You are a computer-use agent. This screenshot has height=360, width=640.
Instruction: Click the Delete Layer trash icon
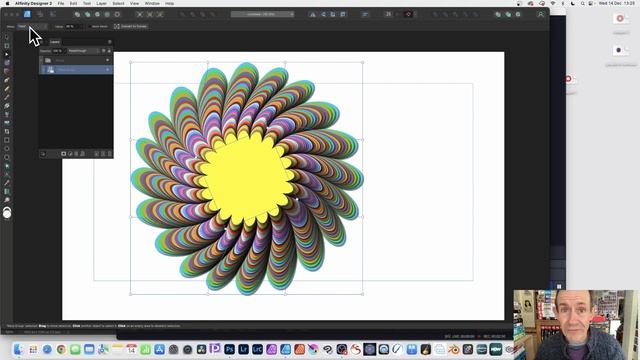click(x=109, y=154)
